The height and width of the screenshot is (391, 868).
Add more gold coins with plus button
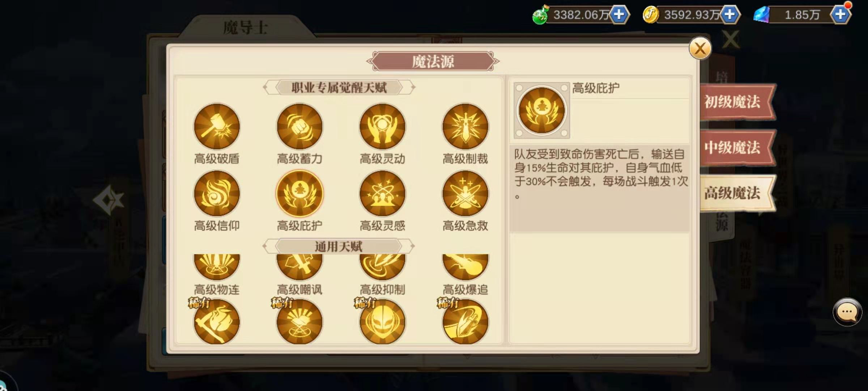coord(730,15)
